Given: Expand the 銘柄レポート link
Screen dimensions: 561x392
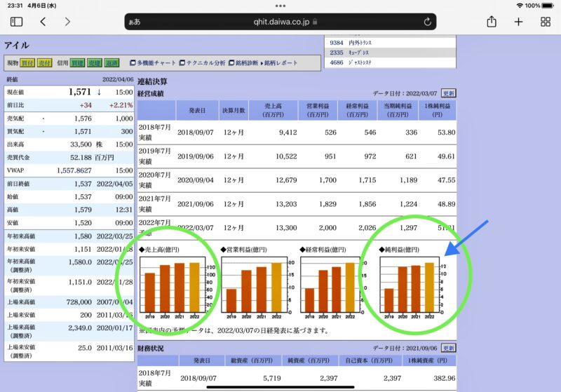Looking at the screenshot, I should (282, 63).
